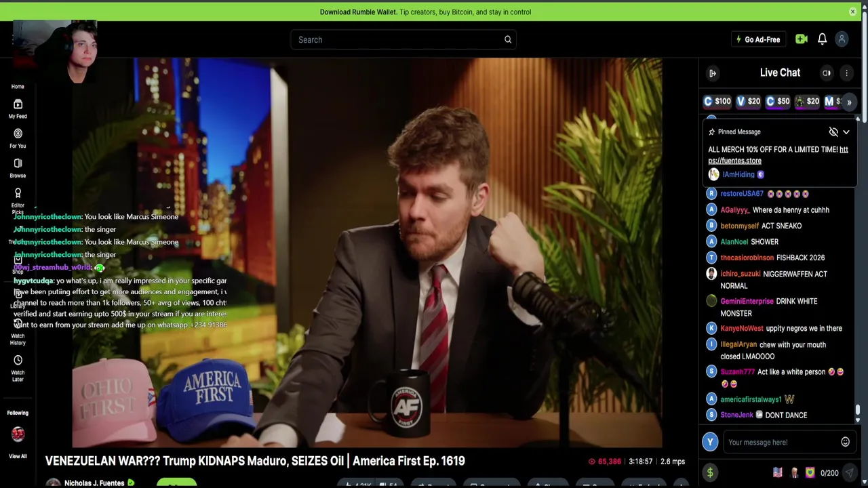868x488 pixels.
Task: Hide the pinned message with eye icon
Action: coord(833,132)
